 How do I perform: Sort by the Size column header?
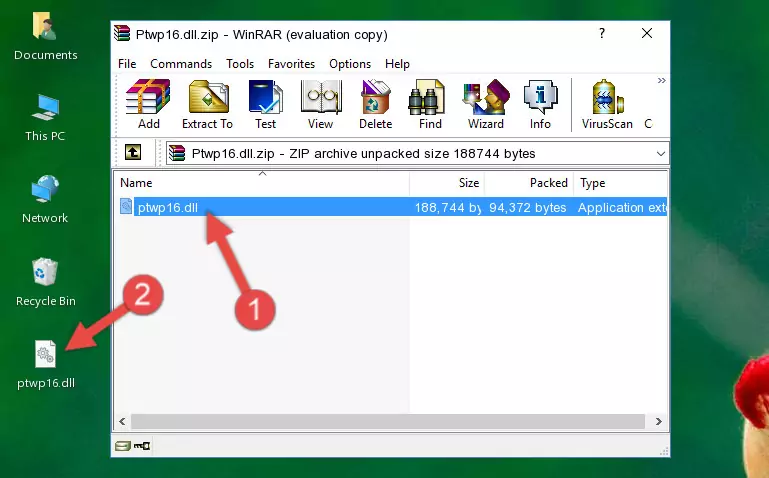447,183
